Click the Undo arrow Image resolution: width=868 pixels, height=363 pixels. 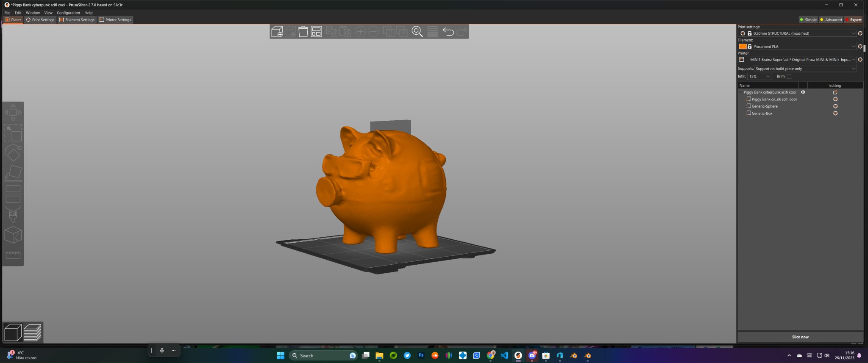[x=448, y=31]
